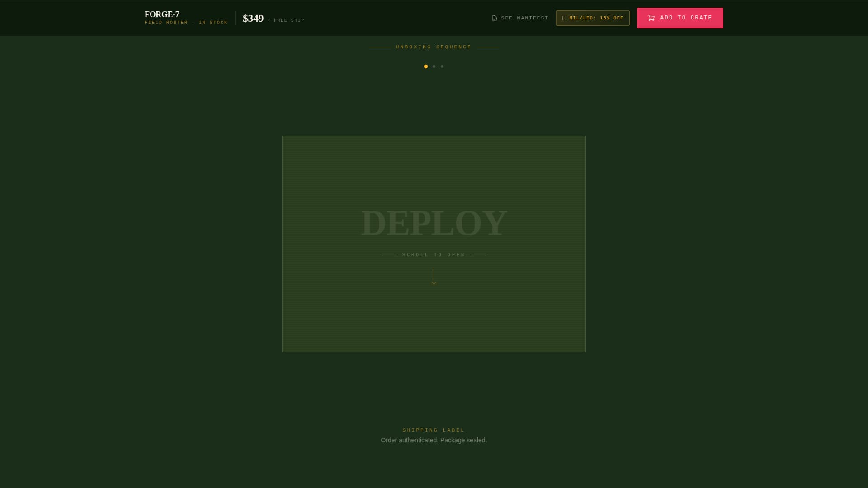Click the 'UNBOXING SEQUENCE' heading
Screen dimensions: 868x488
click(434, 47)
